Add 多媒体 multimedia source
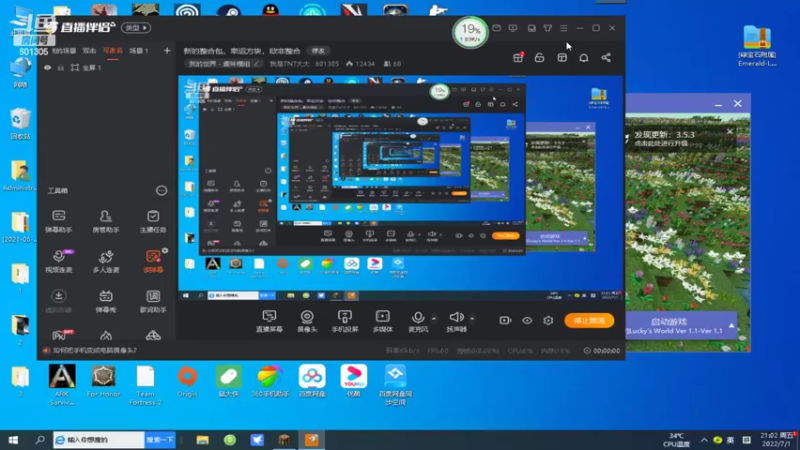 click(383, 321)
